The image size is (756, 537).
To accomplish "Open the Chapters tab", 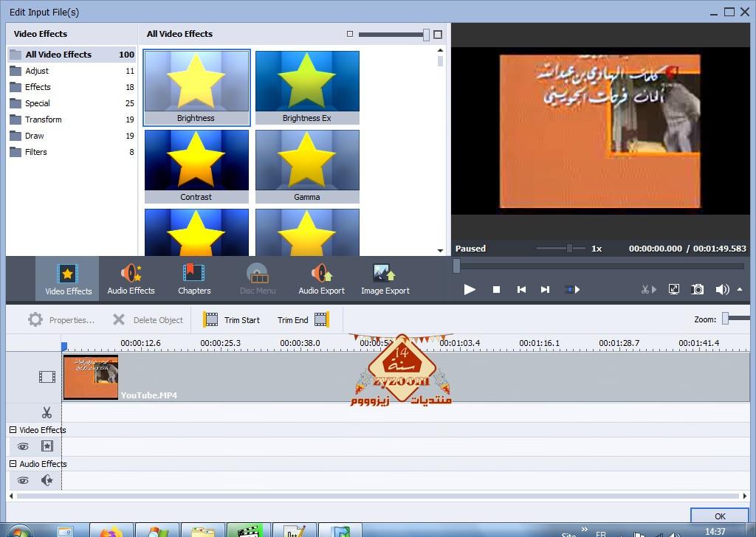I will point(194,279).
